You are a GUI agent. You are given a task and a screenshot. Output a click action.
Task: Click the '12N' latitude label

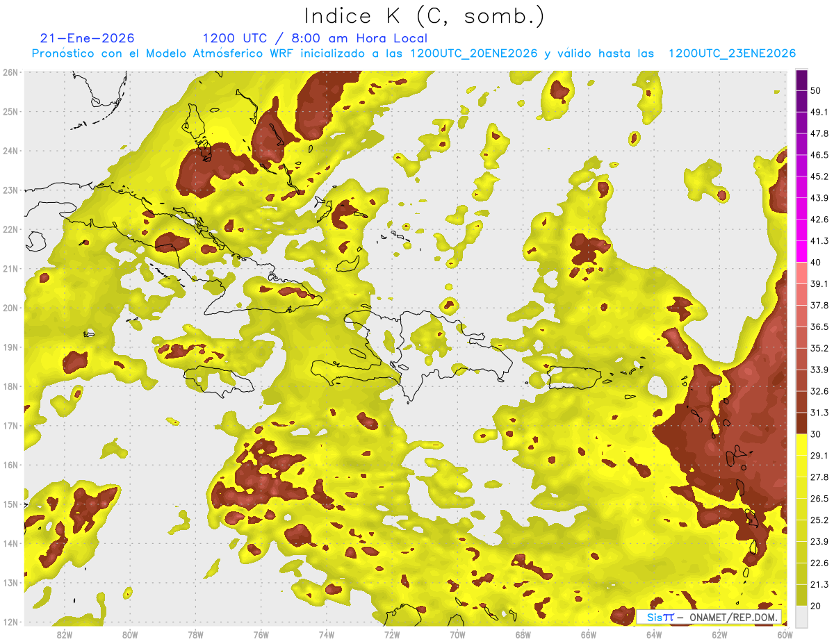tap(10, 622)
